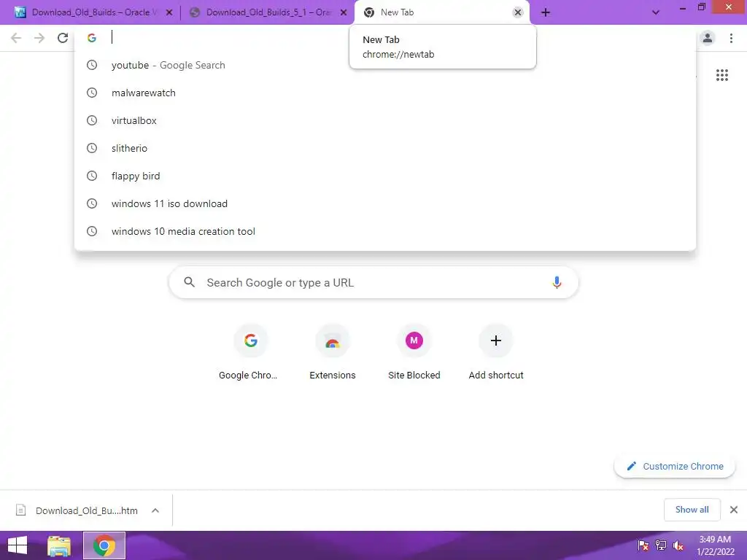Reload the page with refresh icon

63,38
